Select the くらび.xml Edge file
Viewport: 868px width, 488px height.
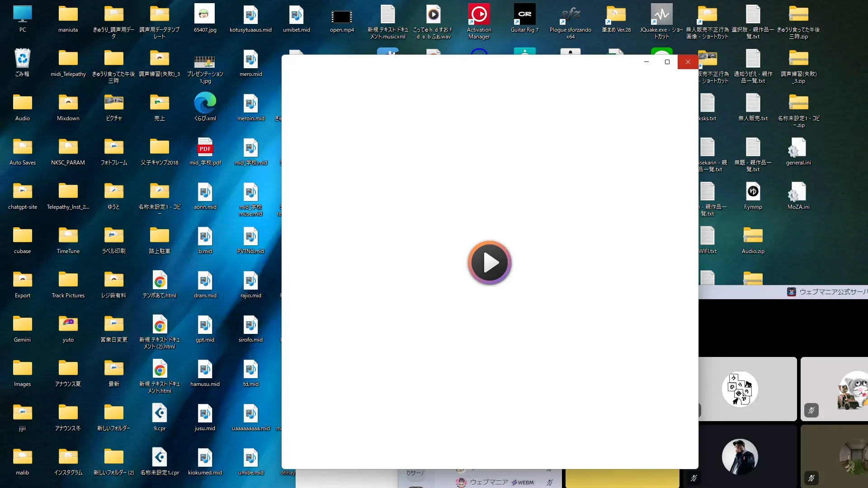[x=205, y=104]
